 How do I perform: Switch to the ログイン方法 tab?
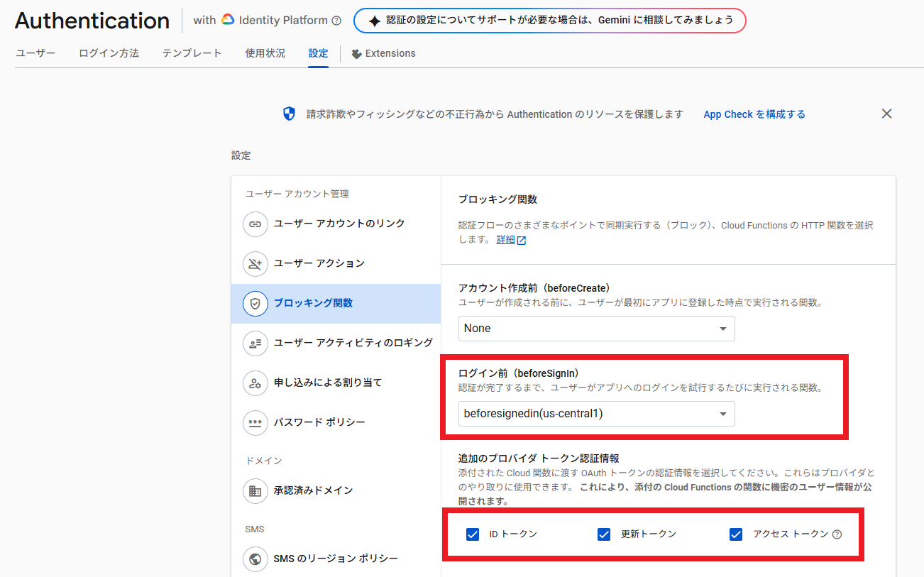[109, 53]
